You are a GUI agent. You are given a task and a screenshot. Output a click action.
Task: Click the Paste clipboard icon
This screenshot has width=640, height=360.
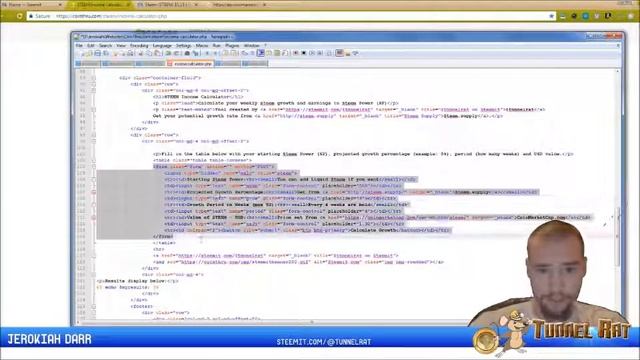tap(158, 53)
